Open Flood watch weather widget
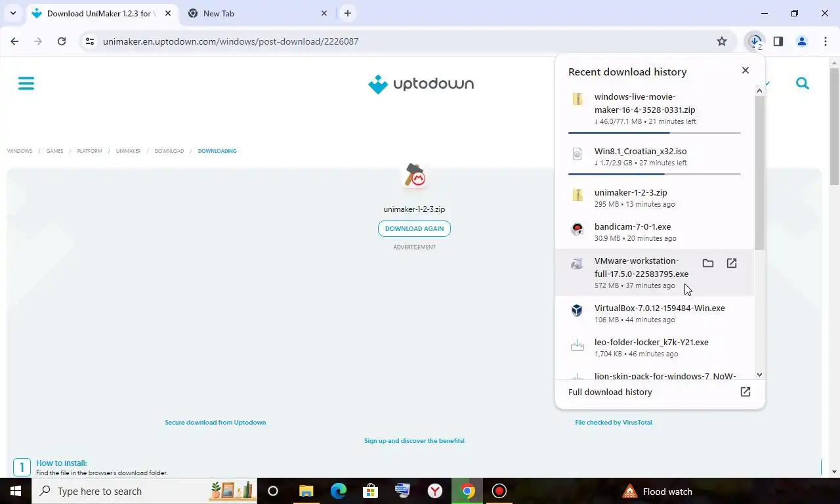Viewport: 840px width, 504px height. 657,492
